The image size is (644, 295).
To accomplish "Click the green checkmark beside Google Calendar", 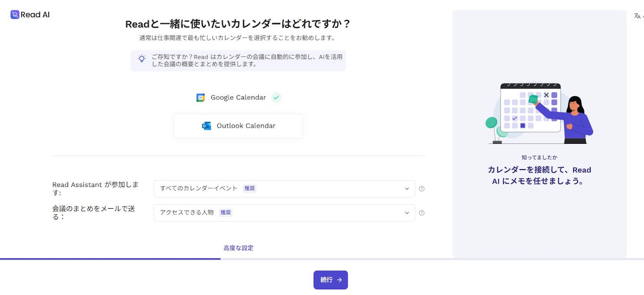I will tap(276, 98).
